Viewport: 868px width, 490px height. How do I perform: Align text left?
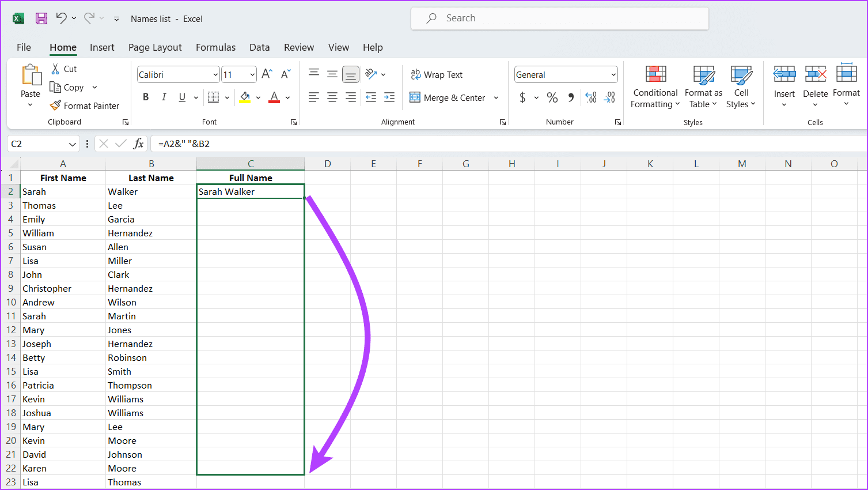(x=314, y=97)
